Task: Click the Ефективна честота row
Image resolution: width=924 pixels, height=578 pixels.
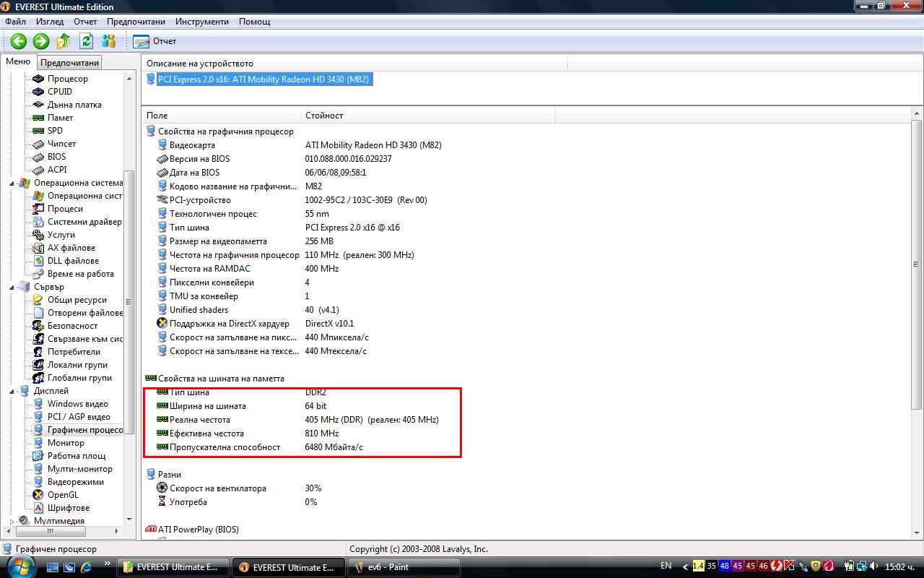Action: pos(248,433)
